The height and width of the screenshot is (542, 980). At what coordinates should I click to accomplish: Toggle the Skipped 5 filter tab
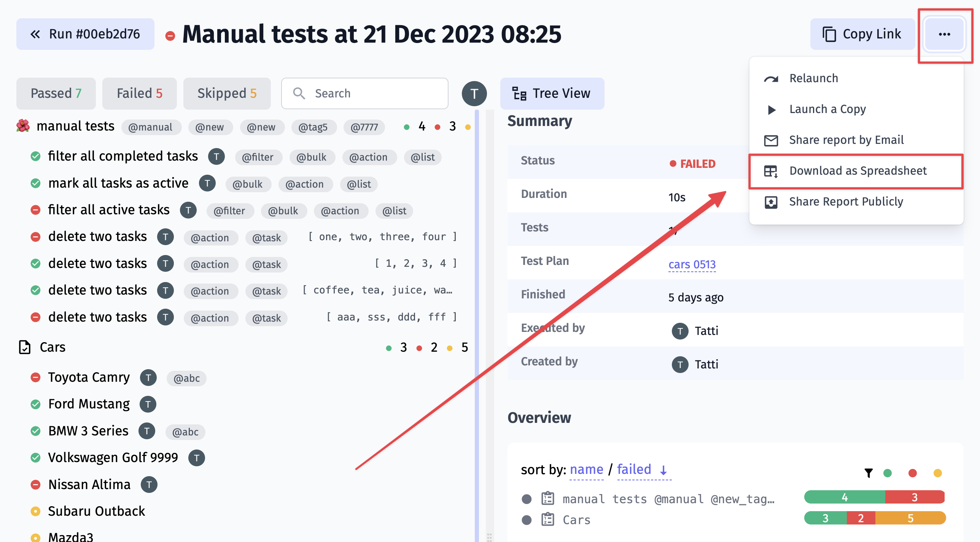point(226,94)
